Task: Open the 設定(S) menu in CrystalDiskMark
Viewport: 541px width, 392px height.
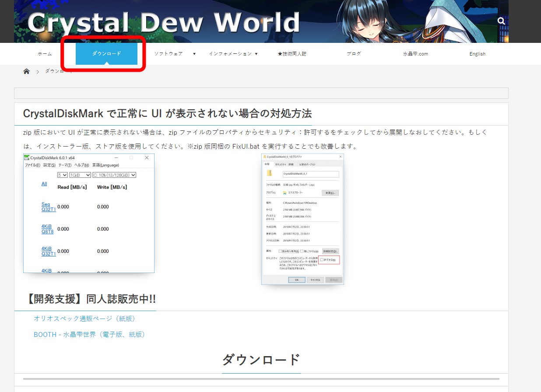Action: tap(49, 165)
